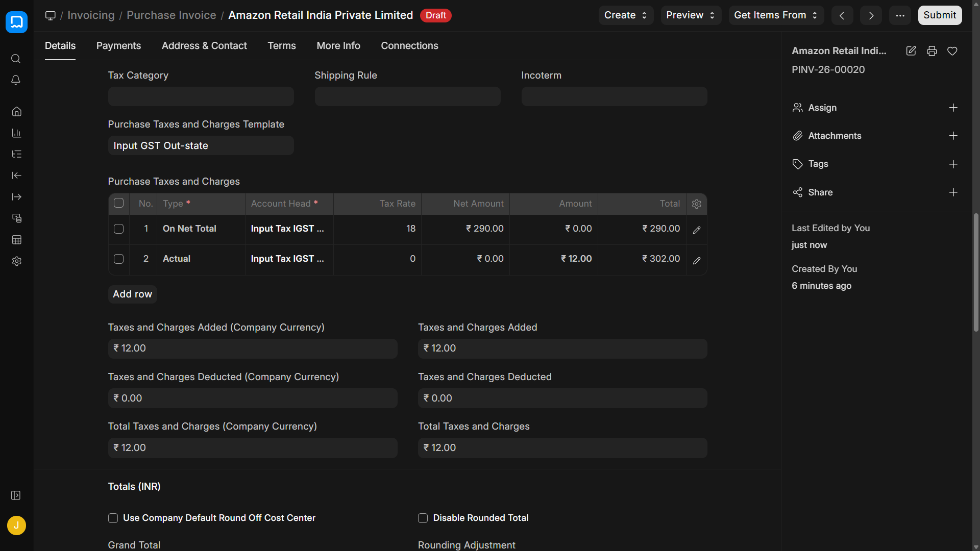
Task: Click the edit title pencil icon
Action: point(911,51)
